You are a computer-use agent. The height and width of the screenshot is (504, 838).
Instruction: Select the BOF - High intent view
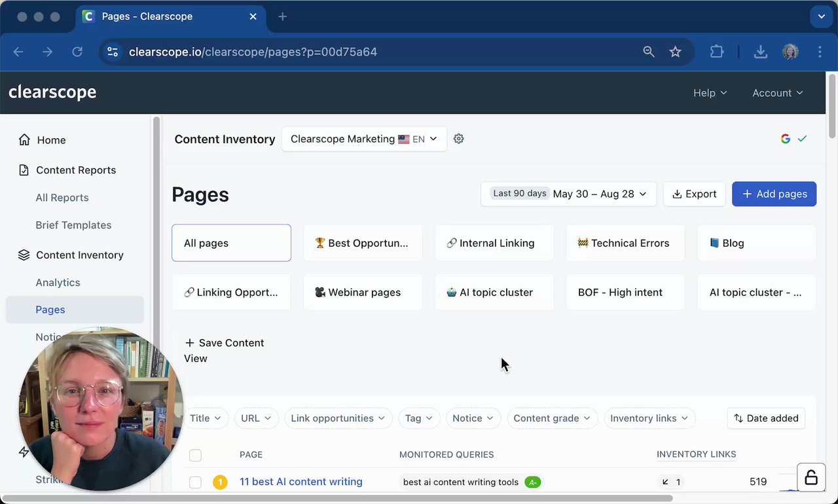point(625,293)
